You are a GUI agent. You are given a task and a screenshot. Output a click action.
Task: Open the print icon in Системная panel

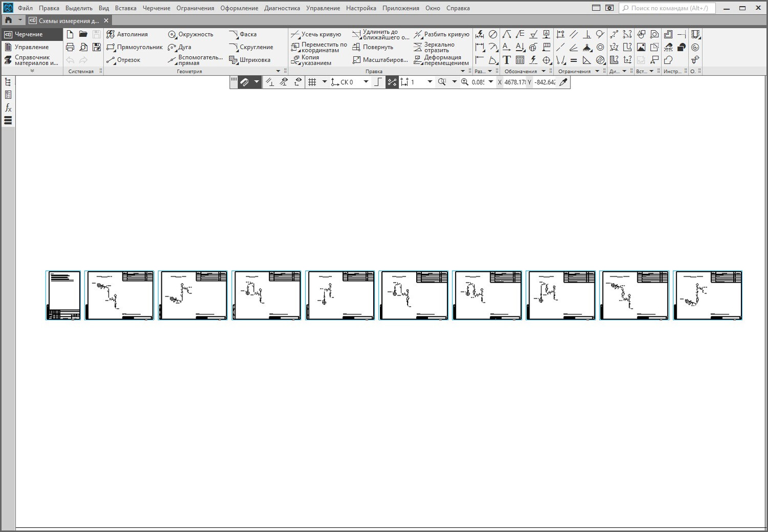[70, 47]
